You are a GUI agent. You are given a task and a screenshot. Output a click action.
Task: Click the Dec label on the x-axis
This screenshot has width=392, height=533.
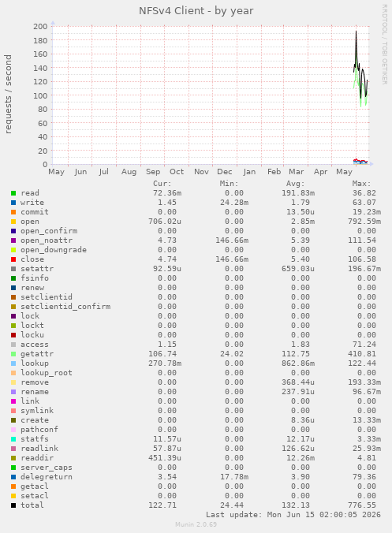pos(224,172)
